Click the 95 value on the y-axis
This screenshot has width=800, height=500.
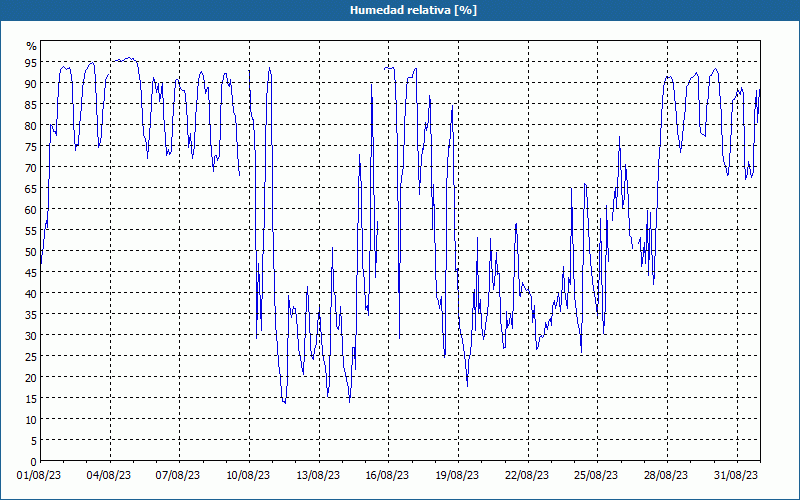tap(31, 62)
